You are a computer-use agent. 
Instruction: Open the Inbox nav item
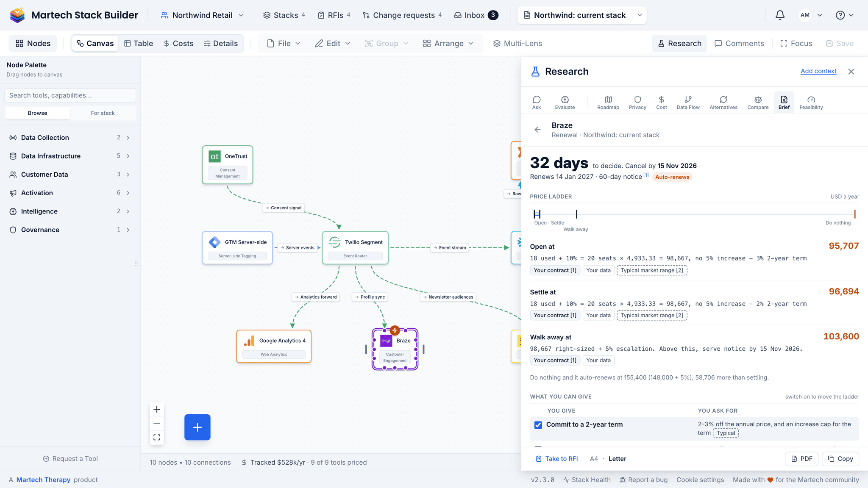pyautogui.click(x=476, y=15)
